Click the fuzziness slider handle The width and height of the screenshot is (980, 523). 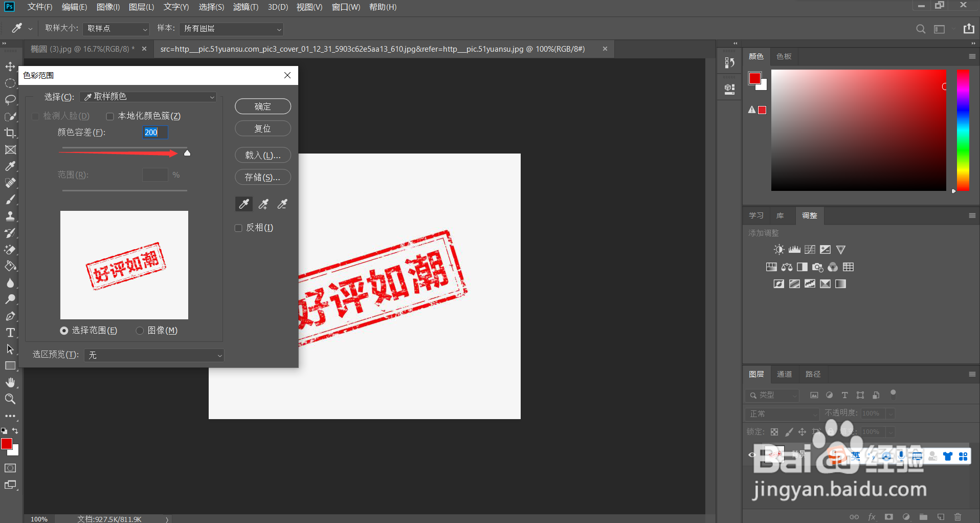point(187,153)
